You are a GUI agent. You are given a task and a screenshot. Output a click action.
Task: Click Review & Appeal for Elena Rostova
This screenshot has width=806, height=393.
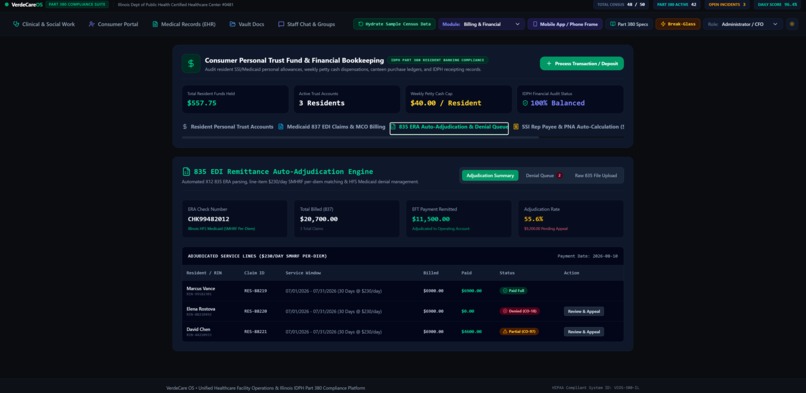point(583,311)
